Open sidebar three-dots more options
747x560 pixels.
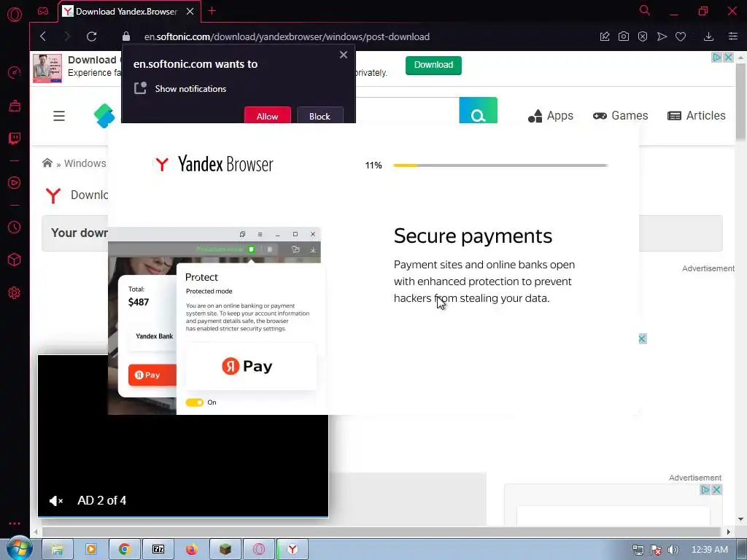[x=15, y=524]
